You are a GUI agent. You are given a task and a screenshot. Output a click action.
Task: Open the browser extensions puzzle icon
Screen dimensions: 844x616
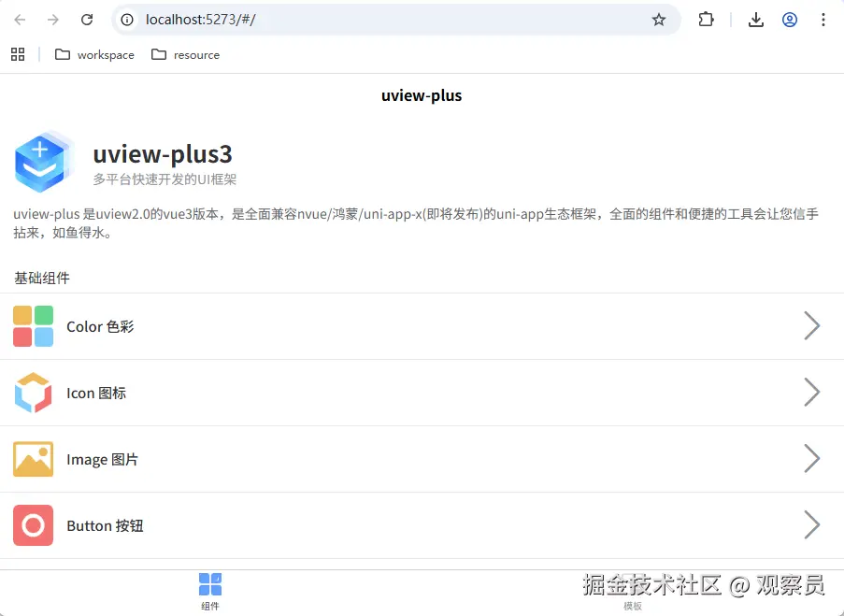pyautogui.click(x=706, y=20)
